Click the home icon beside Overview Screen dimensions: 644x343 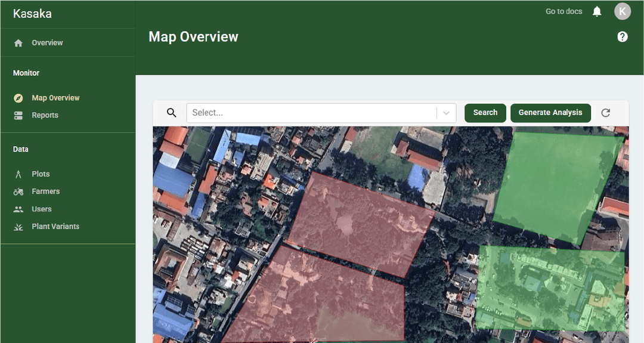[x=18, y=43]
